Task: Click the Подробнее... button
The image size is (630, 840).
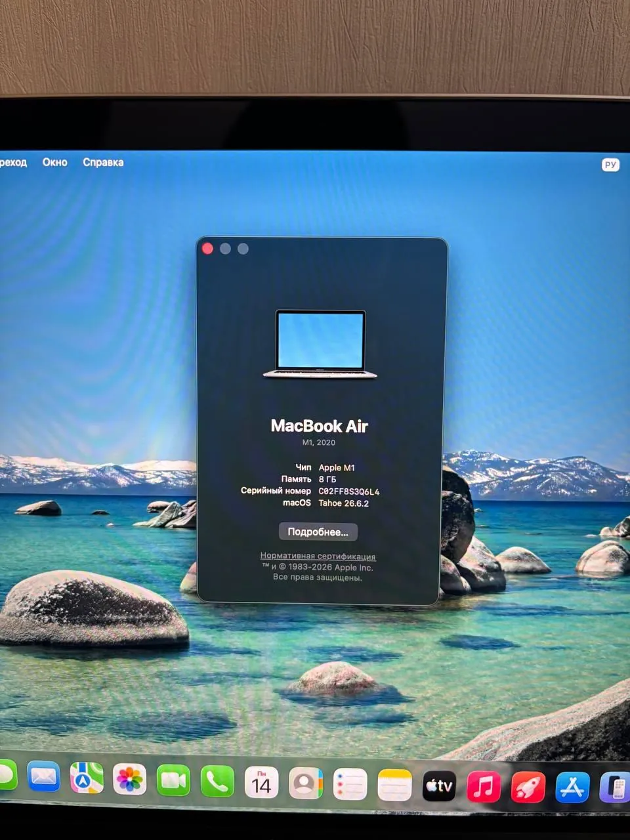Action: pyautogui.click(x=318, y=532)
